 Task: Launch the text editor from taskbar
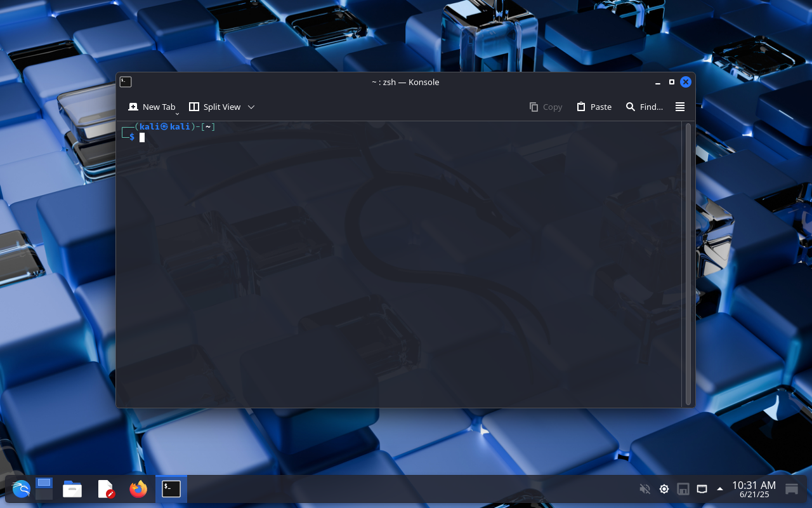pyautogui.click(x=105, y=489)
